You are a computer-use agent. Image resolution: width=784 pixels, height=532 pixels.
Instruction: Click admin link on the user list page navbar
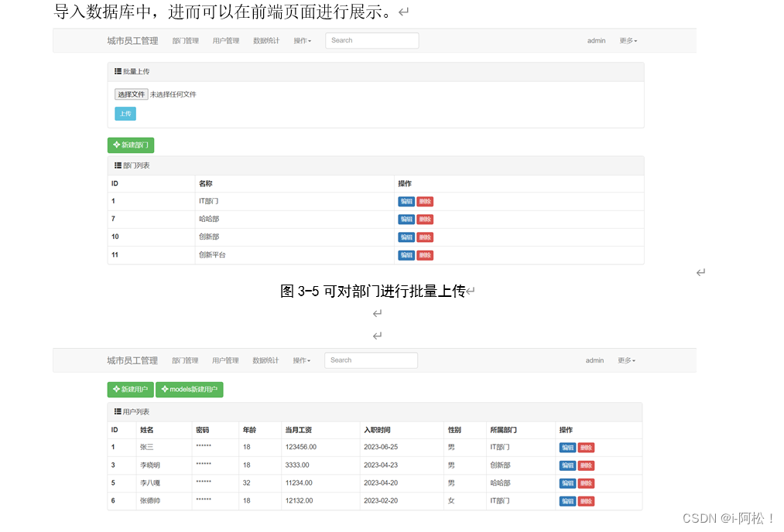point(595,360)
